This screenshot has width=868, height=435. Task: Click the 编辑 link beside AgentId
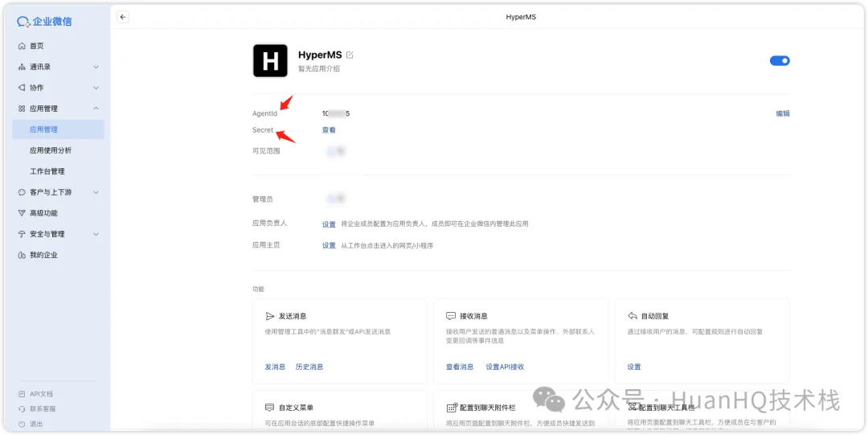[x=782, y=113]
